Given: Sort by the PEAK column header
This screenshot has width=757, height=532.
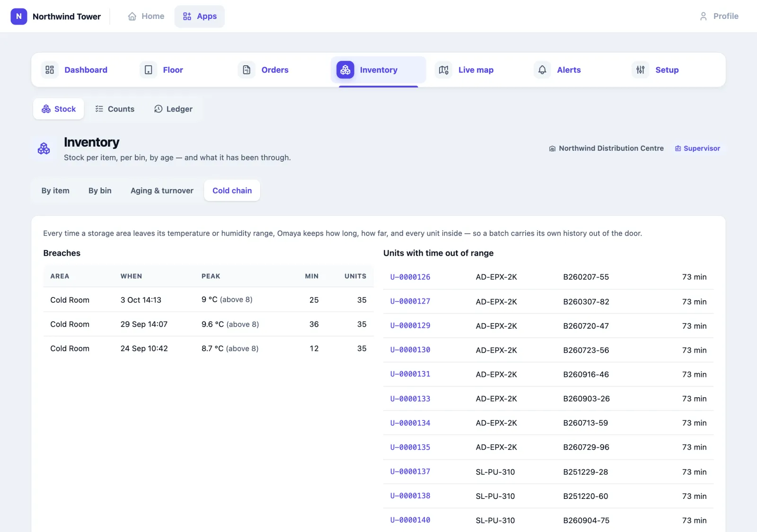Looking at the screenshot, I should (211, 276).
